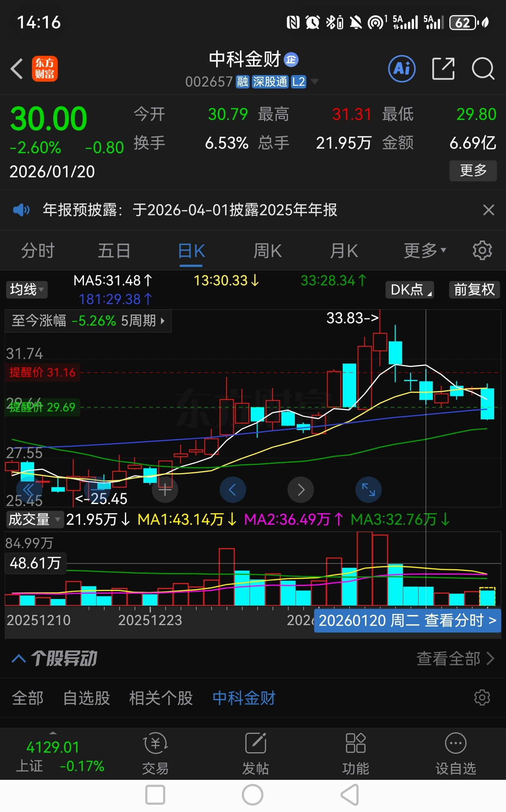Open chart settings gear icon
The width and height of the screenshot is (506, 812).
tap(482, 250)
